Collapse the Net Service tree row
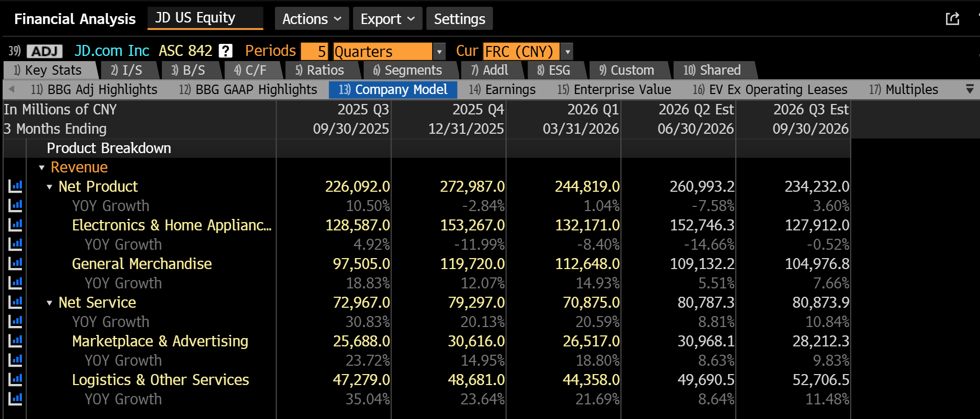 click(50, 303)
